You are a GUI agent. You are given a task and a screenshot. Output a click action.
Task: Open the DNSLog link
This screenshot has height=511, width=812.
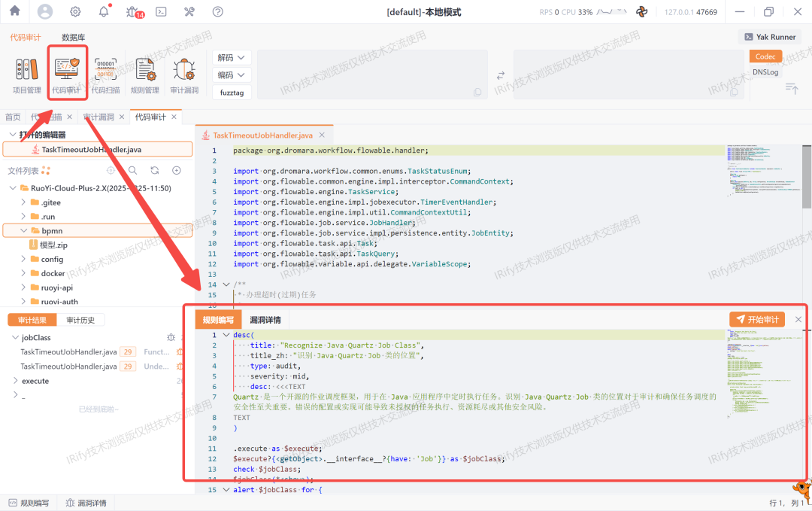click(765, 72)
